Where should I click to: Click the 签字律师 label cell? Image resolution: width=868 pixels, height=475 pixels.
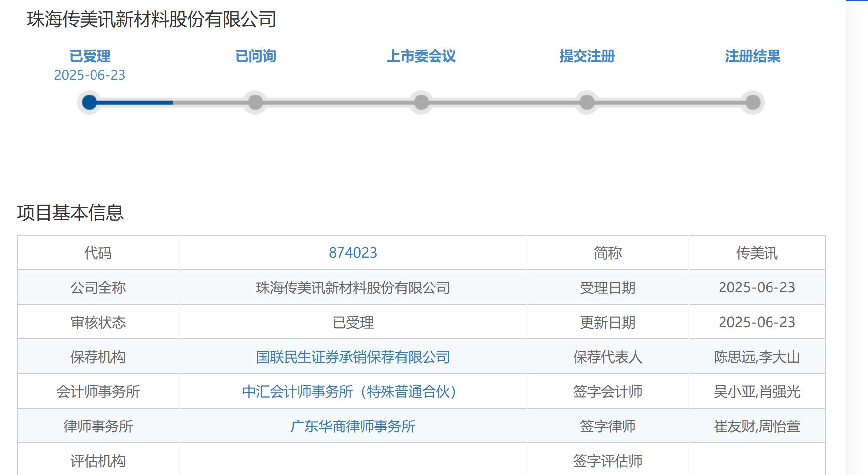click(x=608, y=426)
